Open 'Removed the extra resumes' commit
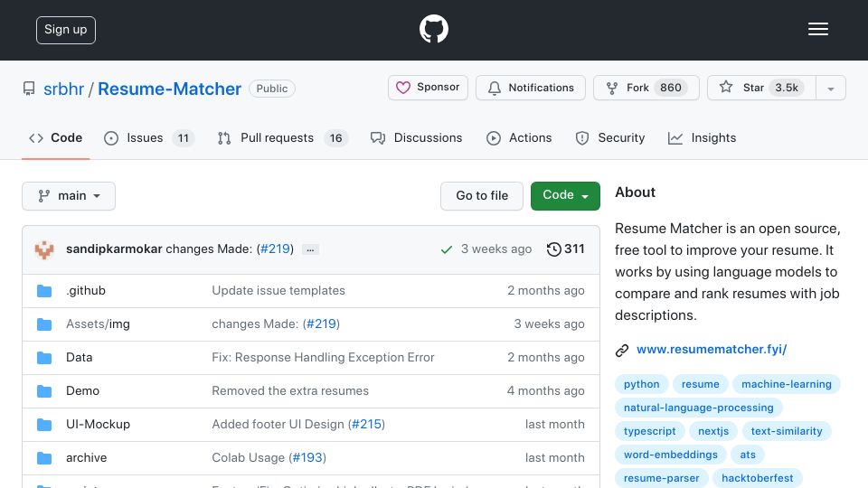Viewport: 868px width, 488px height. pos(290,390)
